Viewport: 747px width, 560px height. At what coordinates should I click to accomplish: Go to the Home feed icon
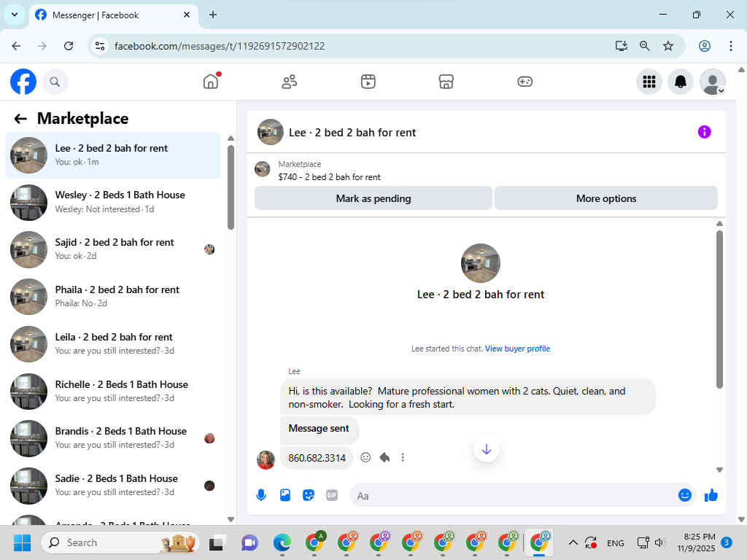[x=211, y=82]
